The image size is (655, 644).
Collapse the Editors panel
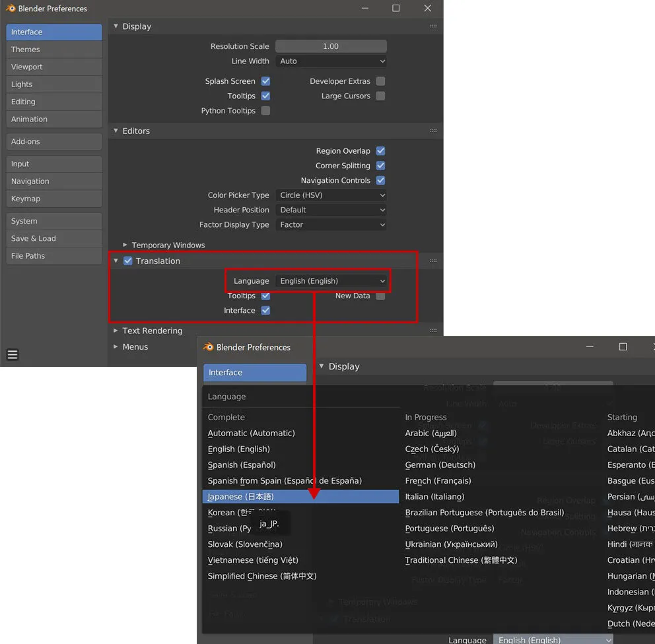(x=116, y=131)
